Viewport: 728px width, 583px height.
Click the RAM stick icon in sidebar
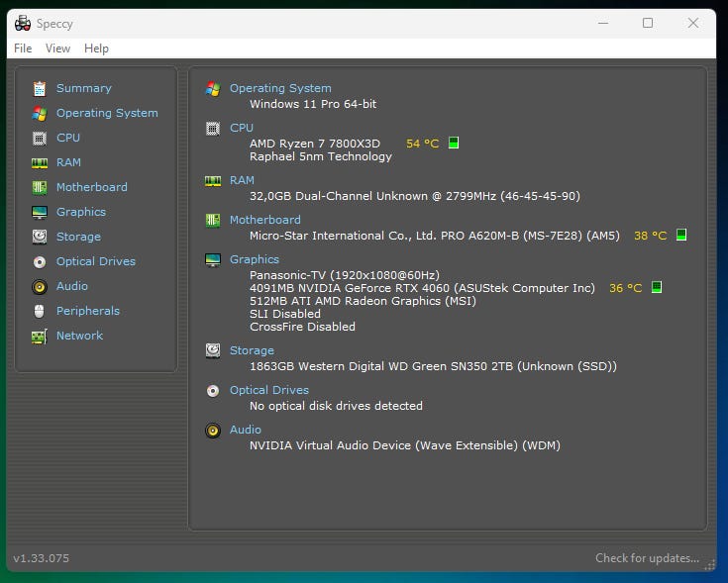click(x=40, y=162)
